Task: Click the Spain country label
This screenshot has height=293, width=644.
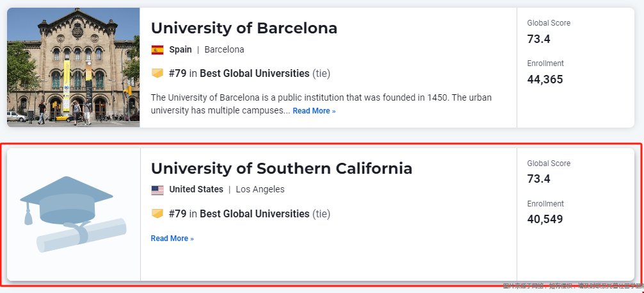Action: pyautogui.click(x=181, y=49)
